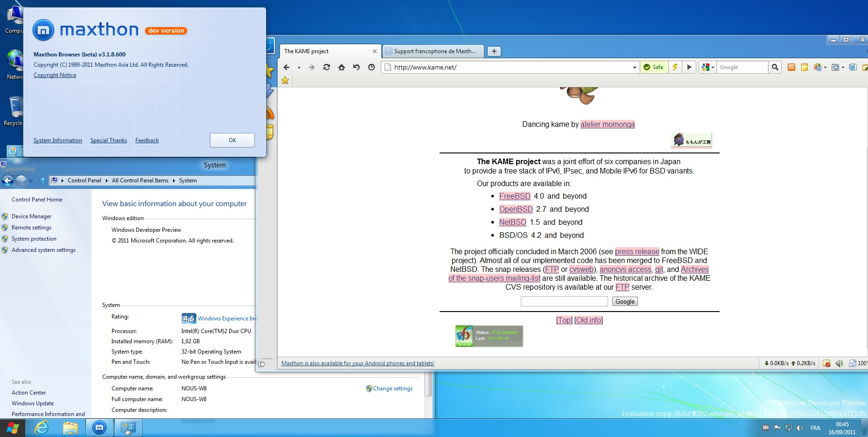The image size is (868, 437).
Task: Click the Action Center flag tray icon
Action: click(777, 428)
